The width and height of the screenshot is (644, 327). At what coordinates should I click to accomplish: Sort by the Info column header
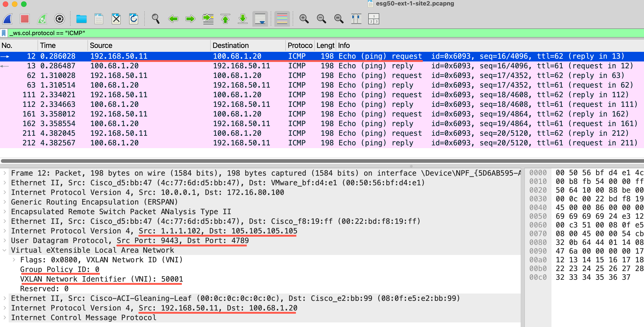(490, 45)
